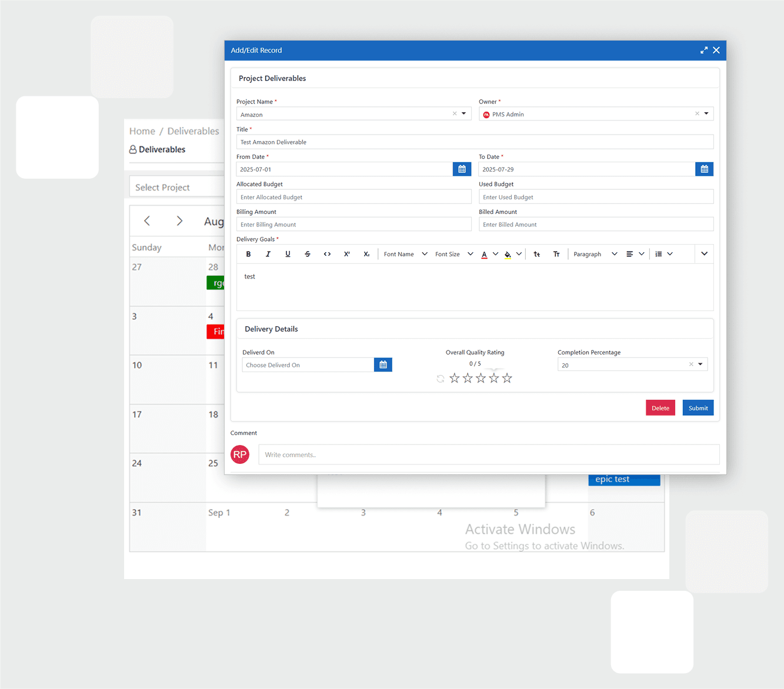The image size is (784, 689).
Task: Open the To Date calendar picker
Action: coord(705,169)
